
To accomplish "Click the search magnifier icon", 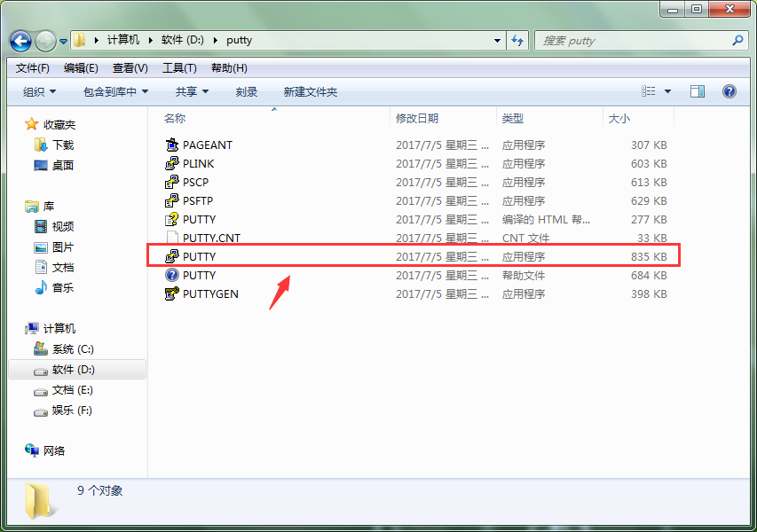I will click(737, 41).
